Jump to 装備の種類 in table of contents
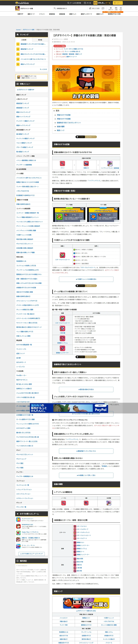This screenshot has height=644, width=138. click(x=61, y=127)
